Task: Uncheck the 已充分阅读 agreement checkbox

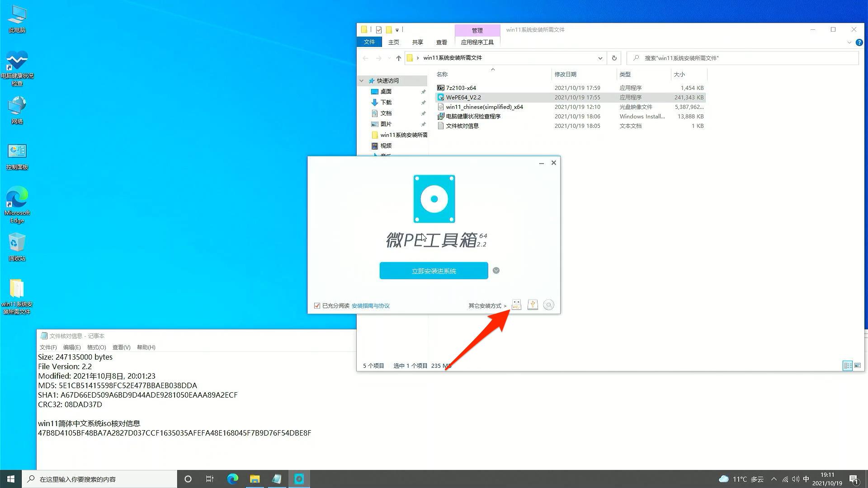Action: click(x=317, y=305)
